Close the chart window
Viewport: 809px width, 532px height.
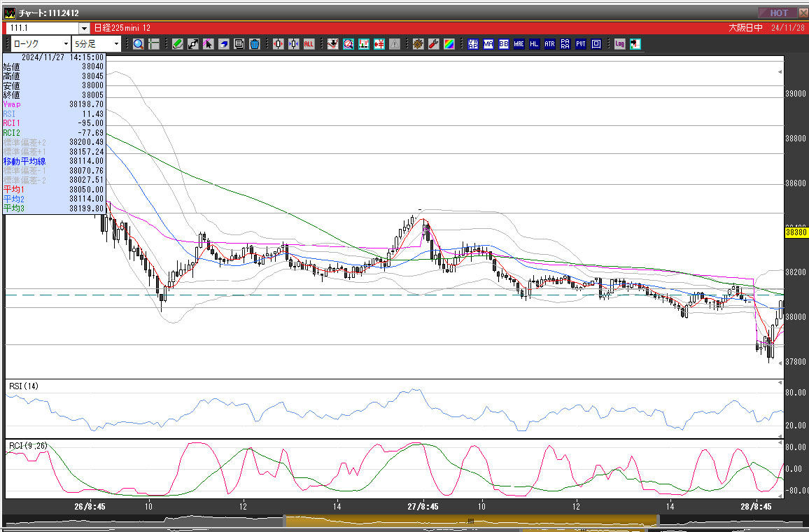click(x=803, y=13)
